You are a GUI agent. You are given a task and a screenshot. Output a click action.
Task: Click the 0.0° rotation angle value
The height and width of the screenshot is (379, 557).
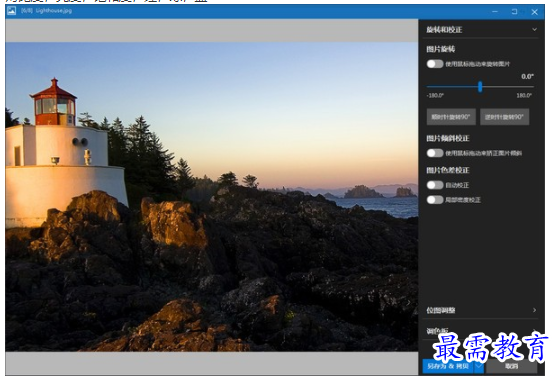(528, 76)
